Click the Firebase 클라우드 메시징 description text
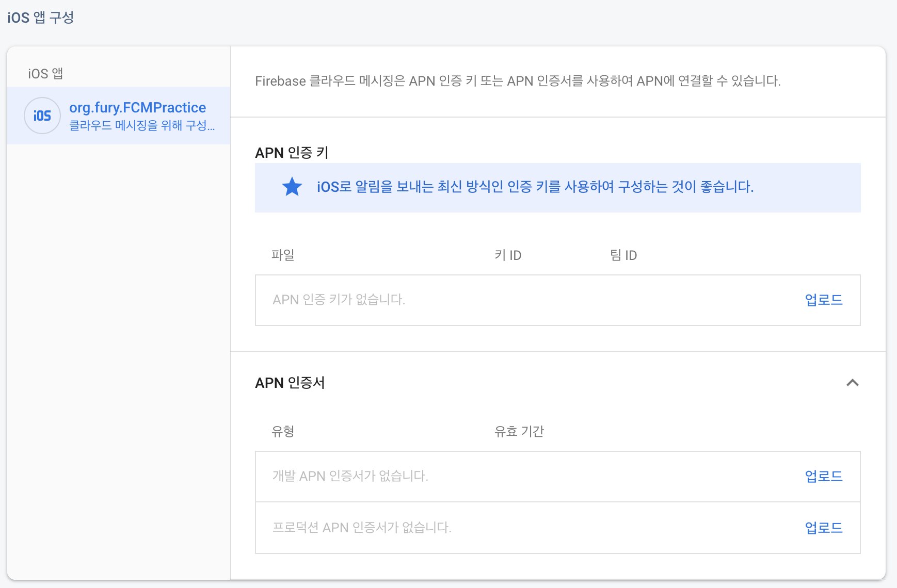The height and width of the screenshot is (588, 897). (x=518, y=81)
